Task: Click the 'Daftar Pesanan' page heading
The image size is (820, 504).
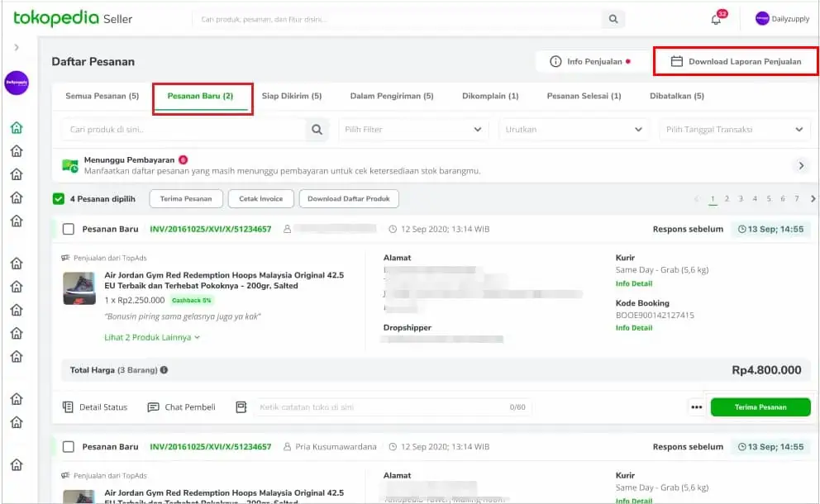Action: (93, 62)
